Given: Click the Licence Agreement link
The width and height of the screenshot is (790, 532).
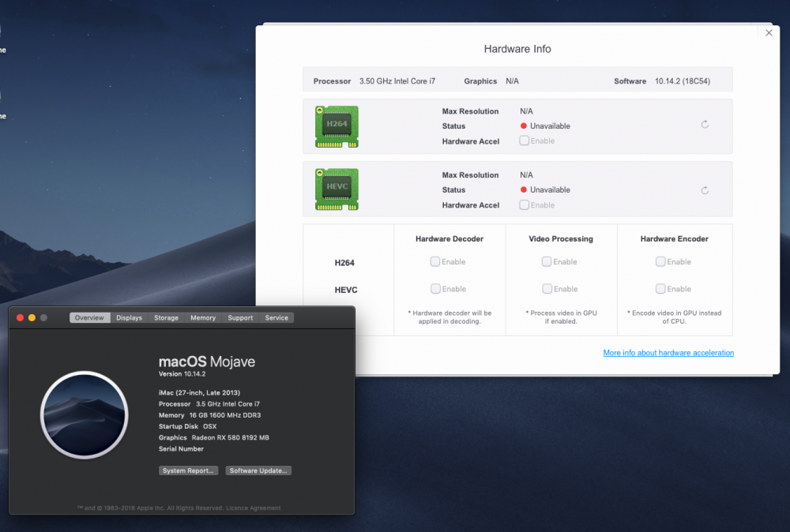Looking at the screenshot, I should point(254,508).
